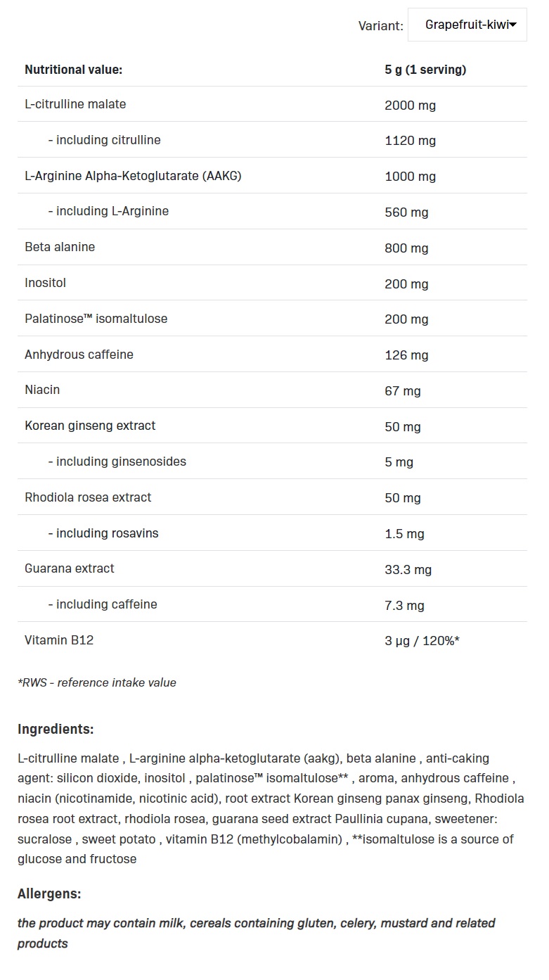
Task: Click the Anhydrous caffeine 126 mg value
Action: tap(406, 355)
